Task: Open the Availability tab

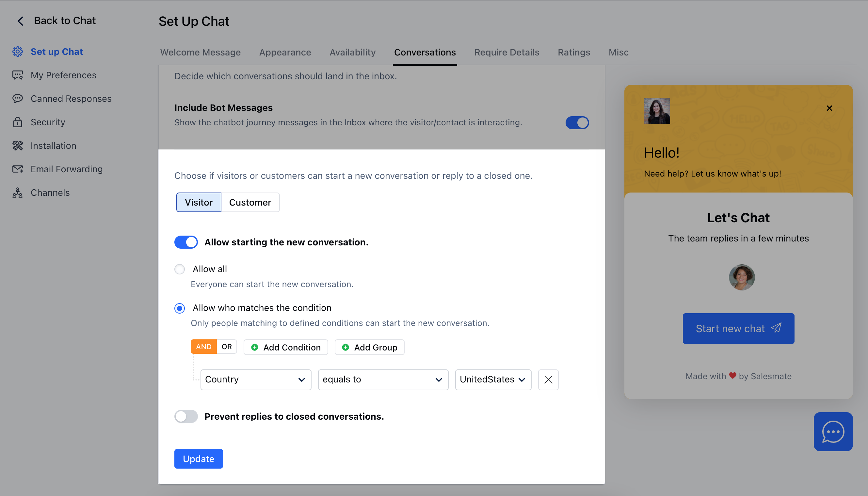Action: (352, 52)
